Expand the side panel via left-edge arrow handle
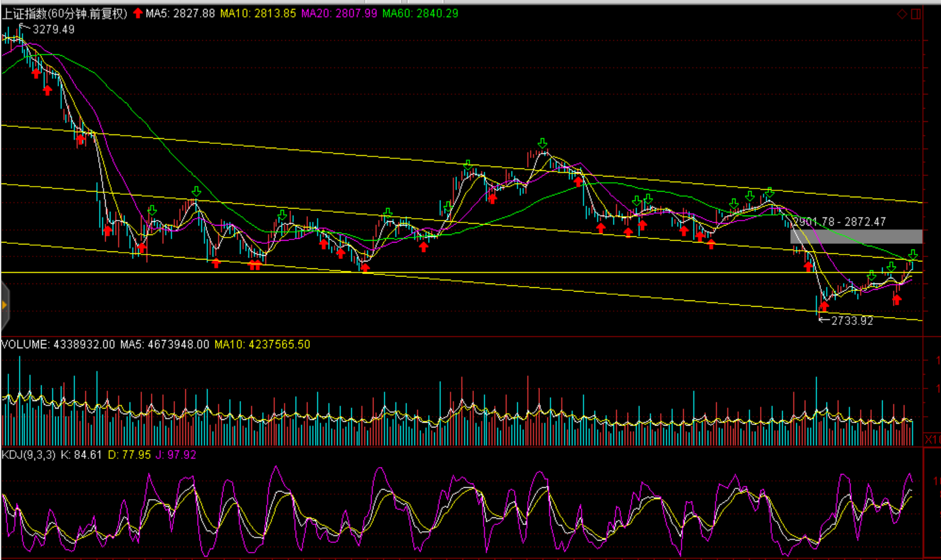The width and height of the screenshot is (941, 560). coord(4,305)
